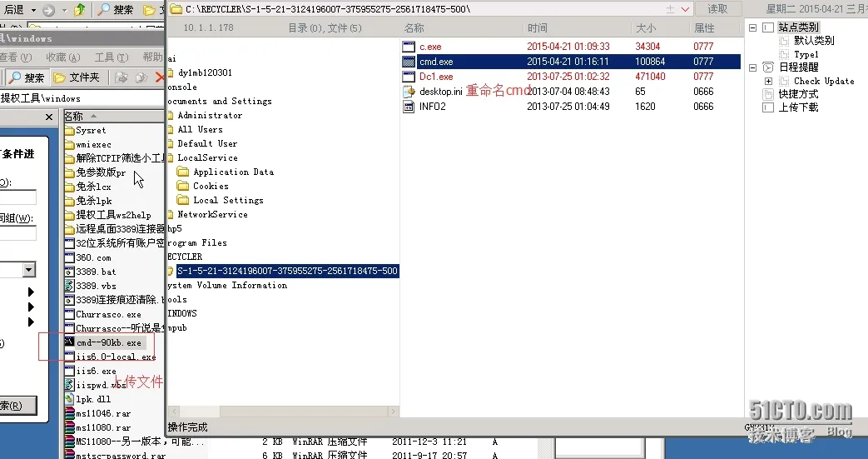Click the 3389.bat file icon
The height and width of the screenshot is (459, 868).
(69, 272)
